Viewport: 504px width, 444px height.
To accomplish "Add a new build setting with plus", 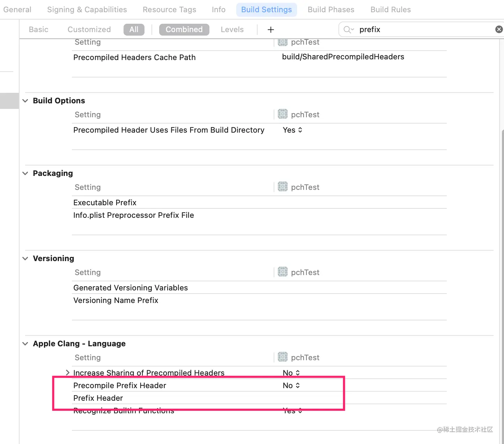I will (270, 30).
